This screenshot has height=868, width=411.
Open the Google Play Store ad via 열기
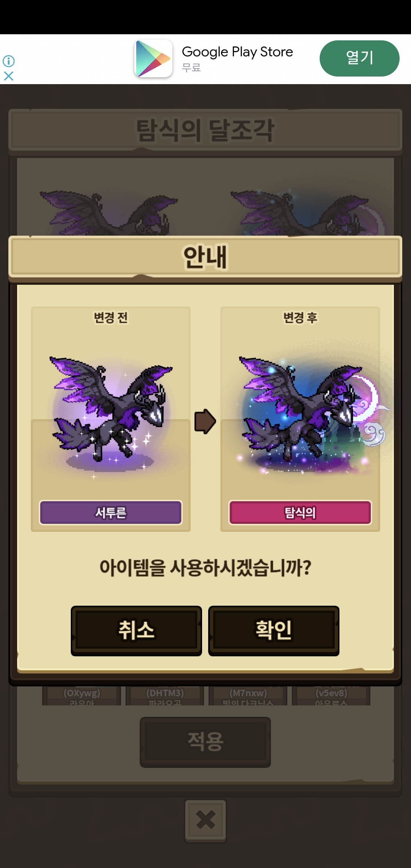pos(359,58)
